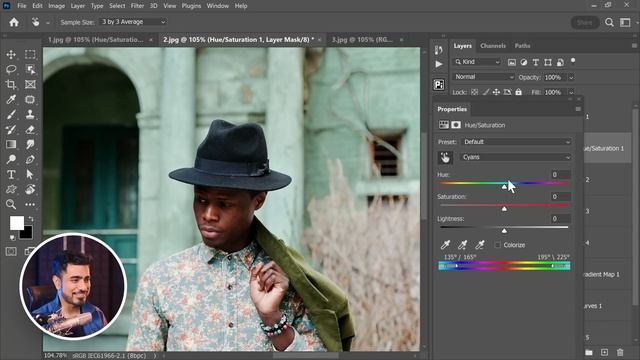
Task: Switch to the 1.jpg document tab
Action: tap(96, 40)
